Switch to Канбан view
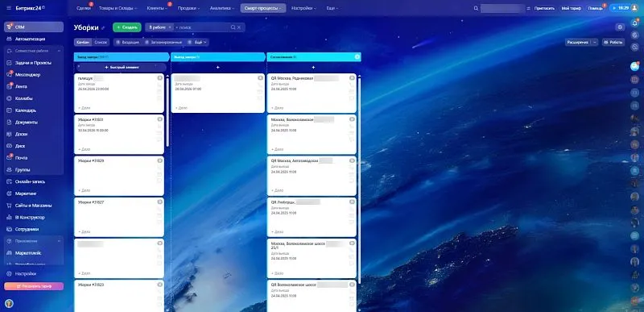The image size is (644, 312). [83, 42]
